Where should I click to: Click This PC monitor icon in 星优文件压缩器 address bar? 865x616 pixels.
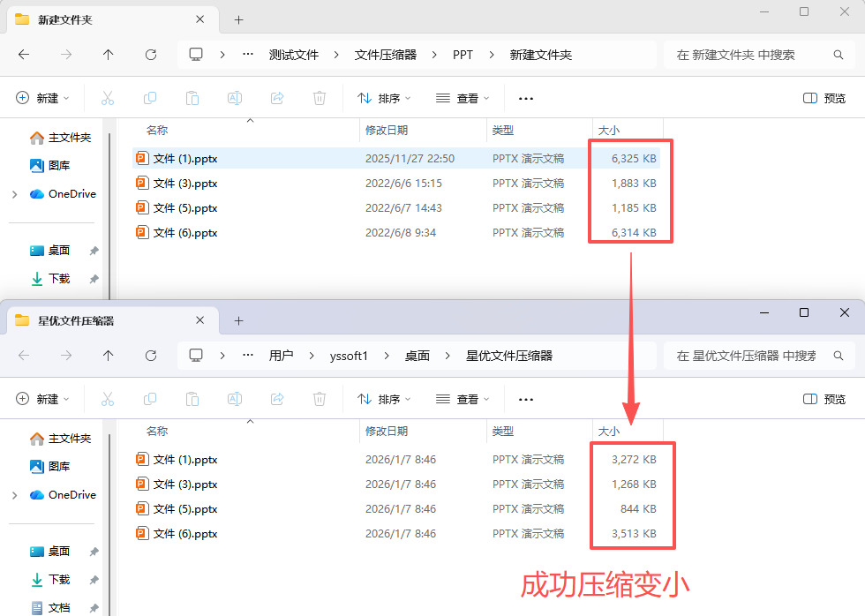pyautogui.click(x=196, y=356)
